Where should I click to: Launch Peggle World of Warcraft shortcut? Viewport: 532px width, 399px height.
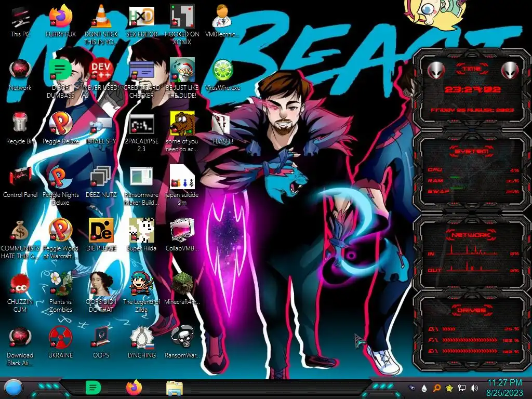point(60,231)
